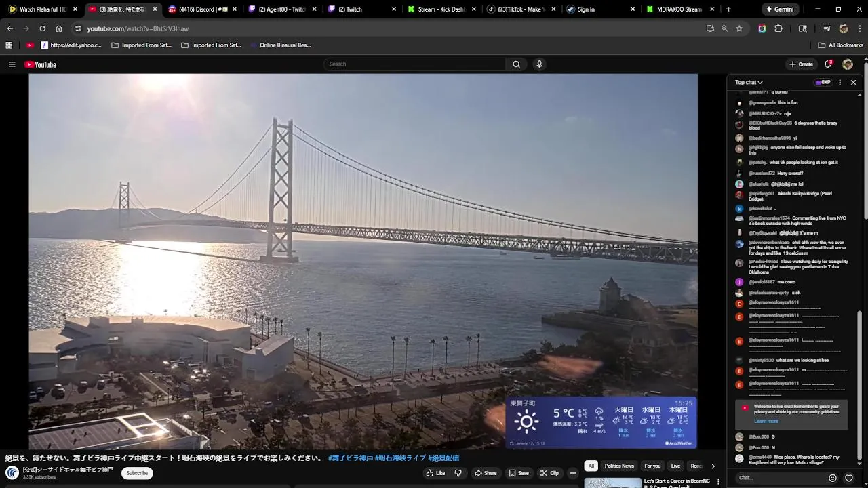Show more chips with the right arrow
This screenshot has width=868, height=488.
(x=713, y=466)
